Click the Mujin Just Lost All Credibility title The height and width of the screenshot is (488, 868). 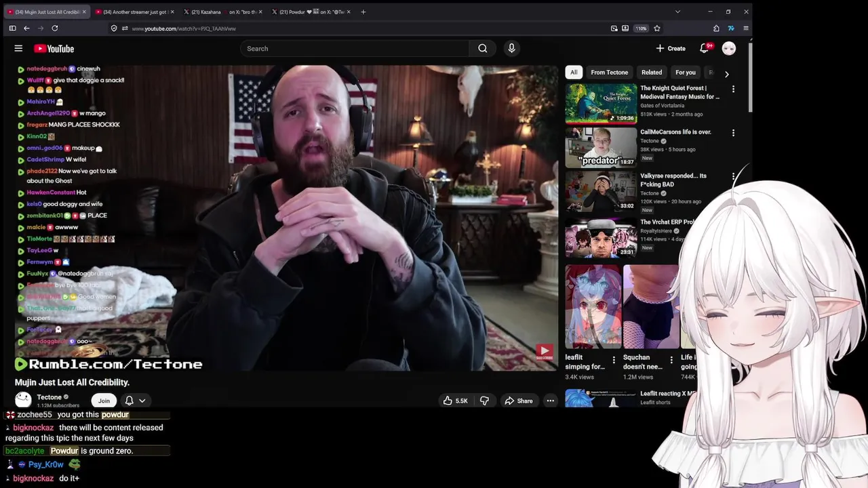coord(72,382)
